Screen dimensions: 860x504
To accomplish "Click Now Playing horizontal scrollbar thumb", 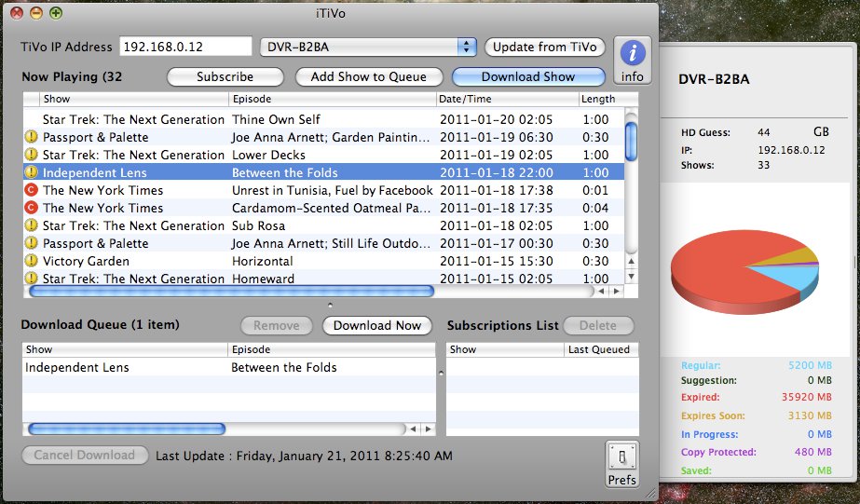I will (231, 292).
